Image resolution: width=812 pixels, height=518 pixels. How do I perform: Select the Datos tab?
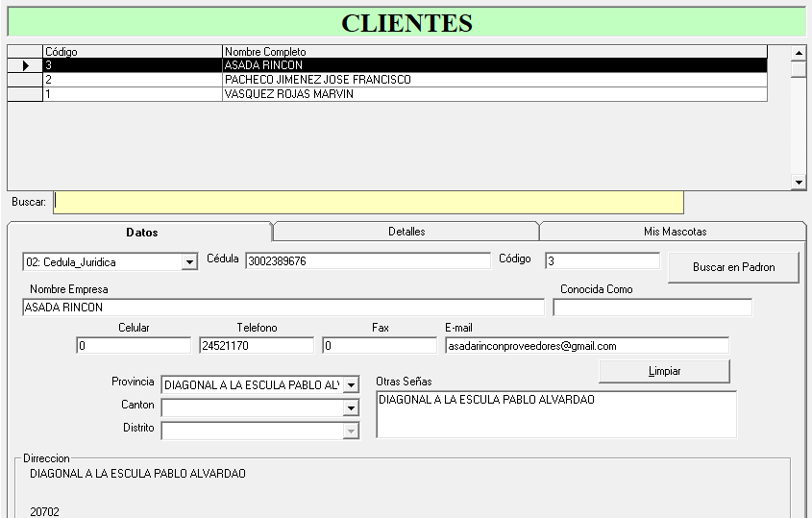141,232
